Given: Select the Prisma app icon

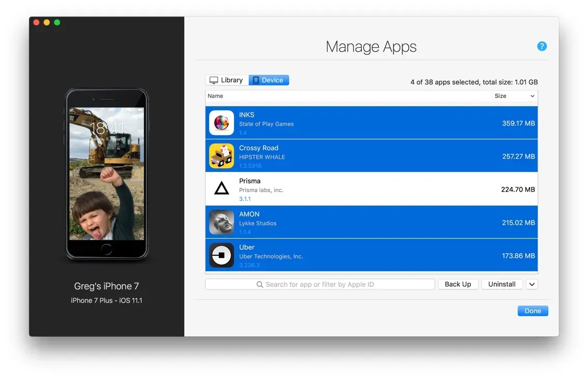Looking at the screenshot, I should pos(221,189).
